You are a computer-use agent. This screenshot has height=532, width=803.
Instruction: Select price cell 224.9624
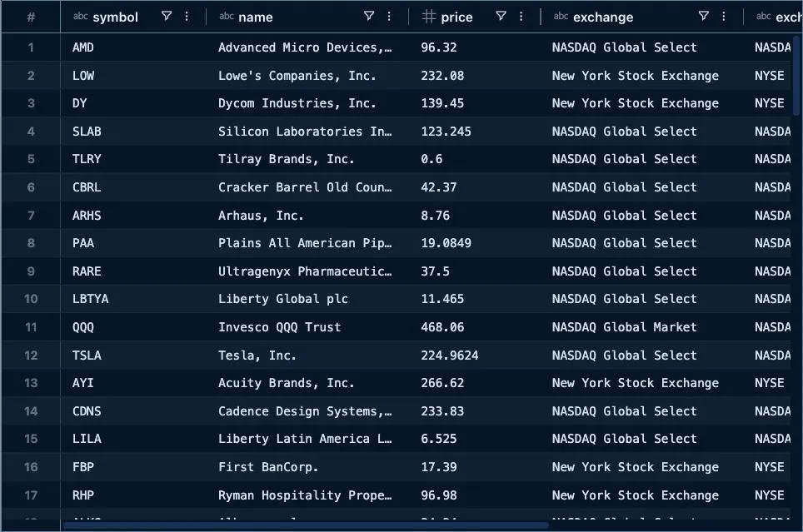474,355
